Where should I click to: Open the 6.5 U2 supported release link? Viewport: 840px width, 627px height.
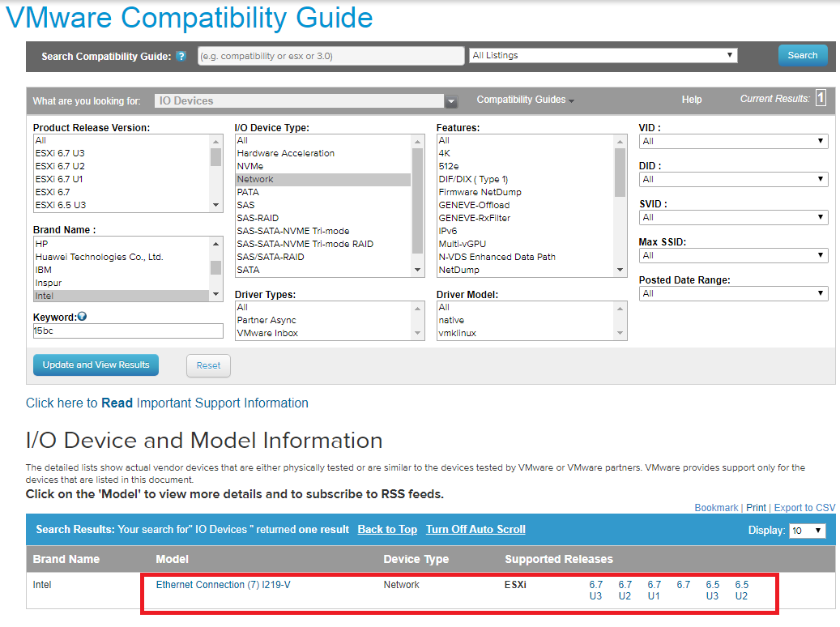[741, 590]
